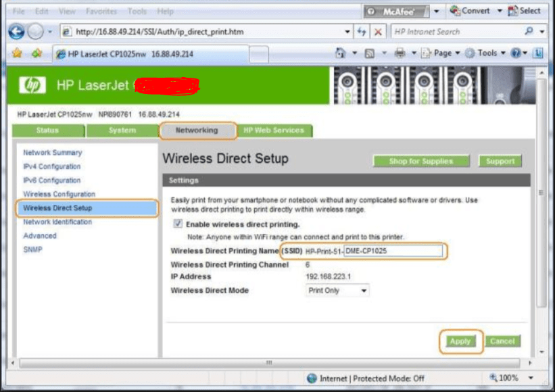
Task: Open the Home icon in the command bar
Action: 340,53
